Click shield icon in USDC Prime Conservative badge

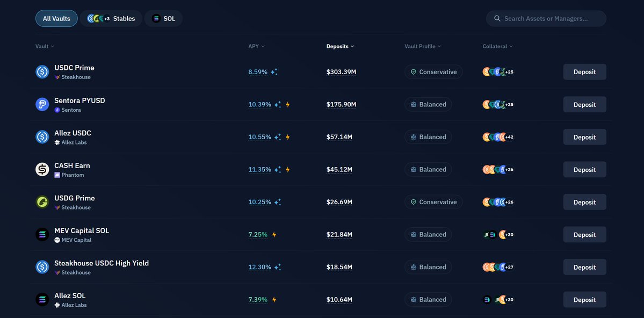[x=414, y=72]
